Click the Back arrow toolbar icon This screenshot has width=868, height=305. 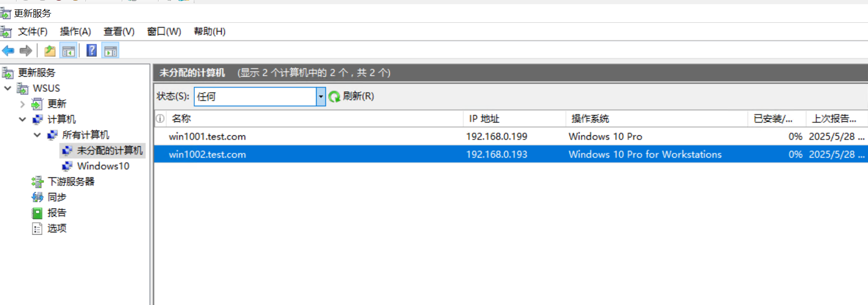tap(8, 51)
